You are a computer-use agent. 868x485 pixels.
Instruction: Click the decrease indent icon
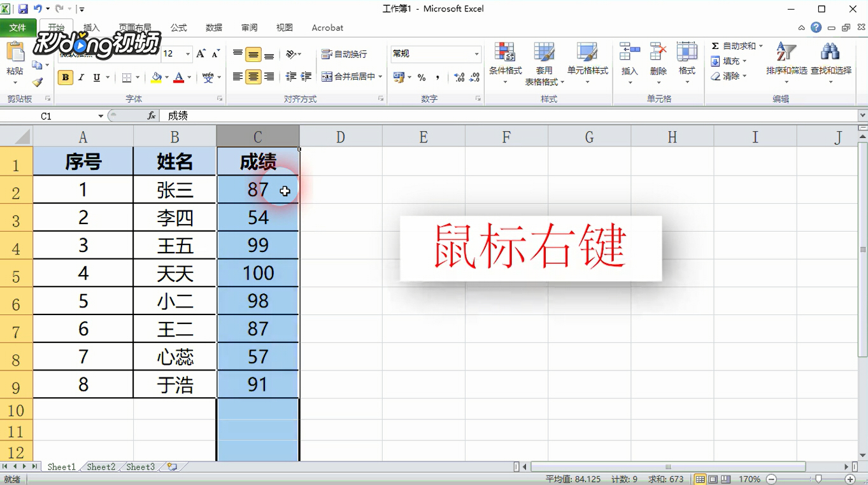291,76
